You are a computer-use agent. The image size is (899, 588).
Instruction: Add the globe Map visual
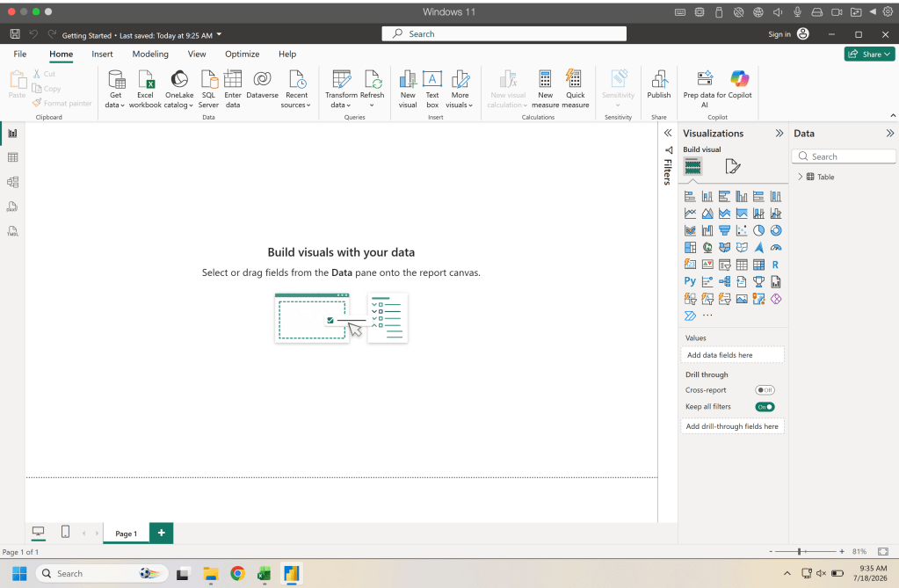click(x=707, y=248)
